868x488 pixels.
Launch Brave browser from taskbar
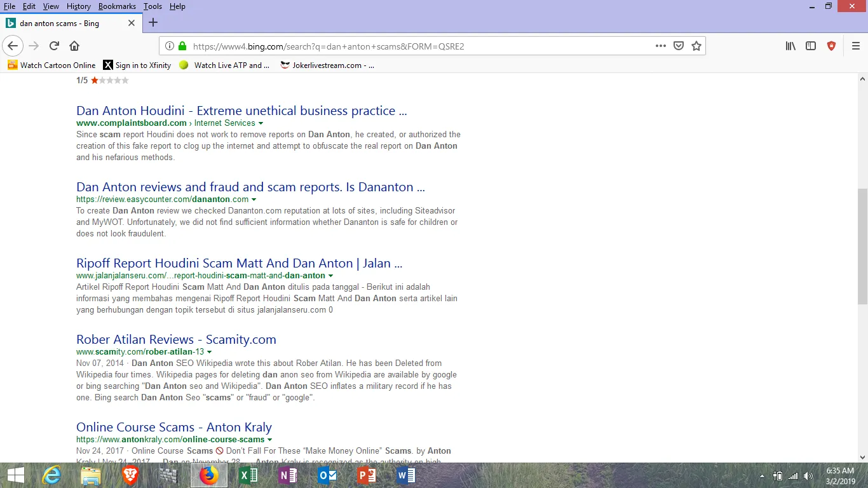pos(130,475)
